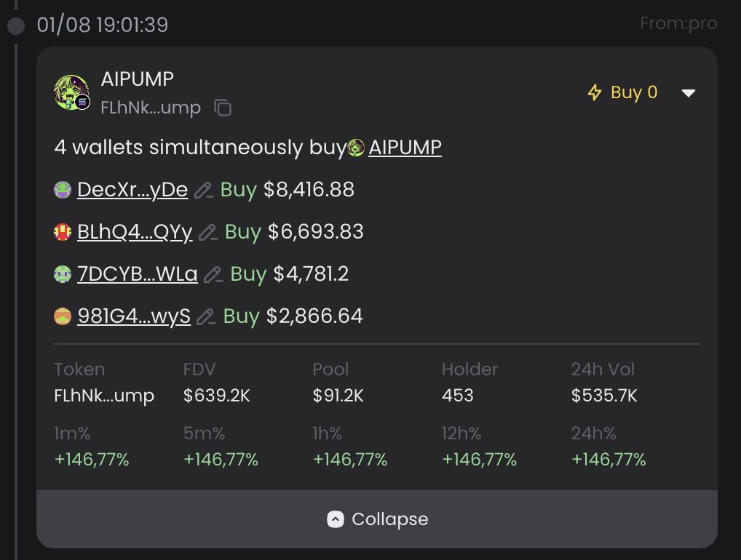741x560 pixels.
Task: Open the underlined AIPUMP token link
Action: pos(405,148)
